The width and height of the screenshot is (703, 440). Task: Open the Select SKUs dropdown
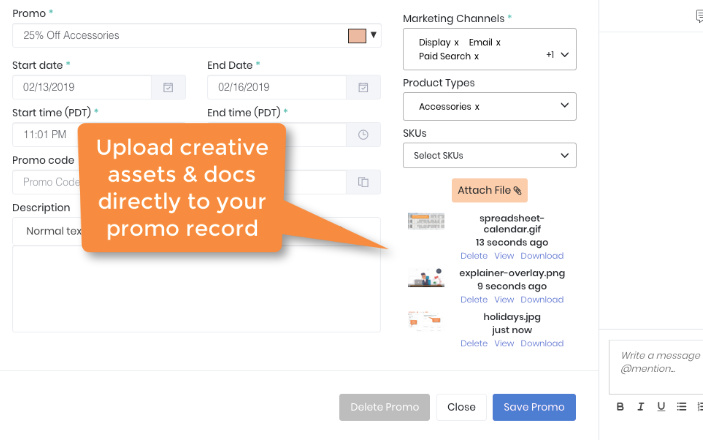[490, 155]
